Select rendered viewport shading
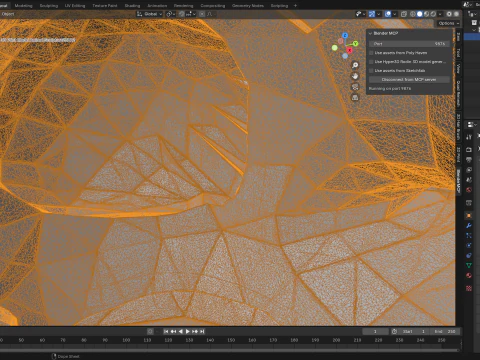 [x=433, y=14]
